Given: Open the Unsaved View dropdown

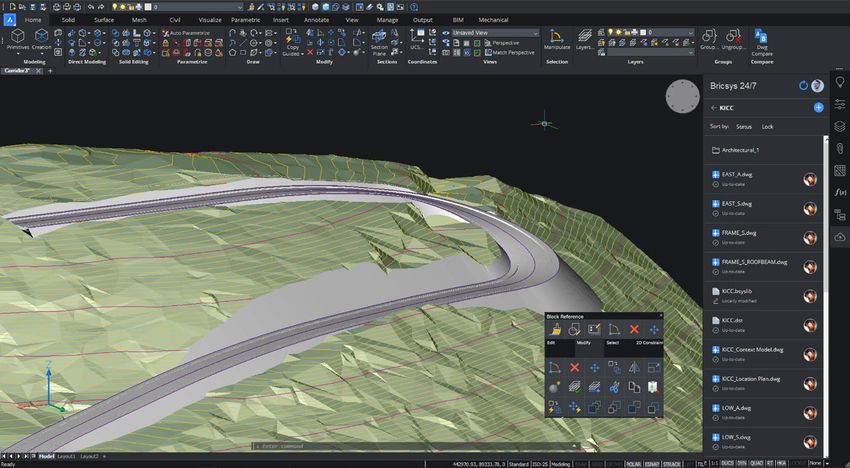Looking at the screenshot, I should point(495,32).
